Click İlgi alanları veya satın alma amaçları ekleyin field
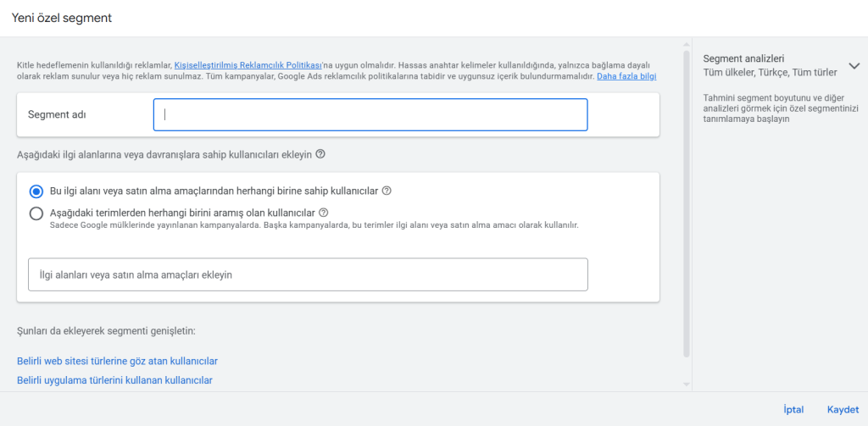This screenshot has height=426, width=868. click(x=308, y=274)
